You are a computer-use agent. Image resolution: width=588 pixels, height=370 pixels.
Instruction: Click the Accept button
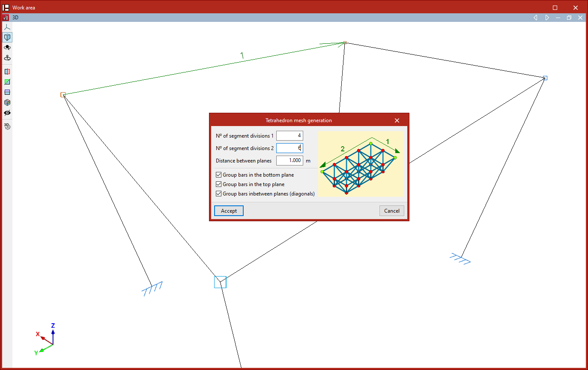(229, 211)
